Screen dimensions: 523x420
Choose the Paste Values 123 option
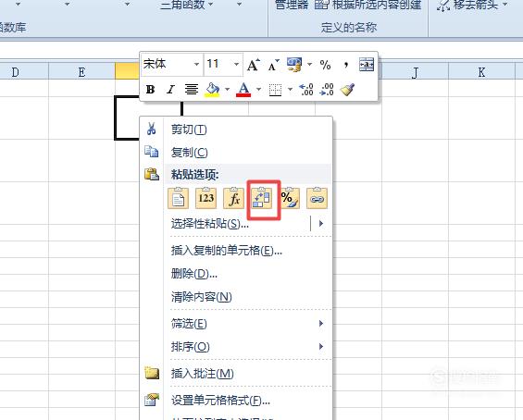point(205,198)
